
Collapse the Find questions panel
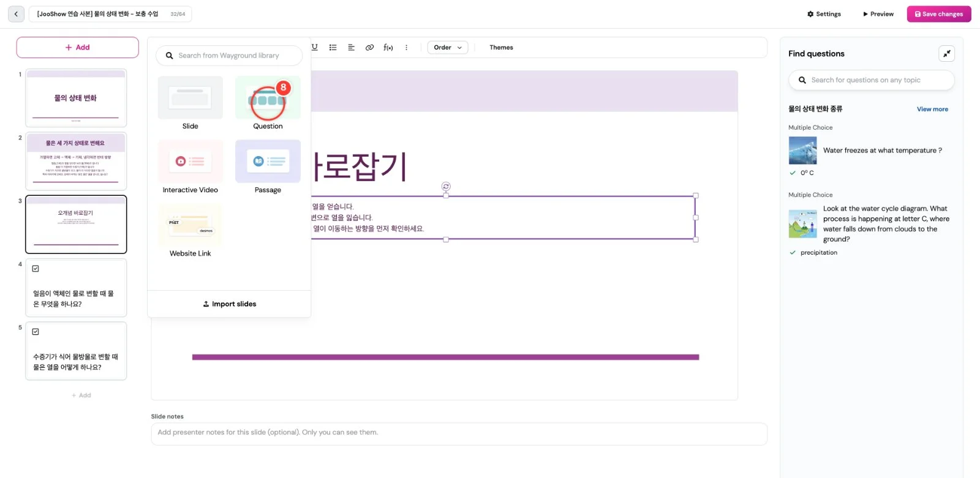coord(946,54)
